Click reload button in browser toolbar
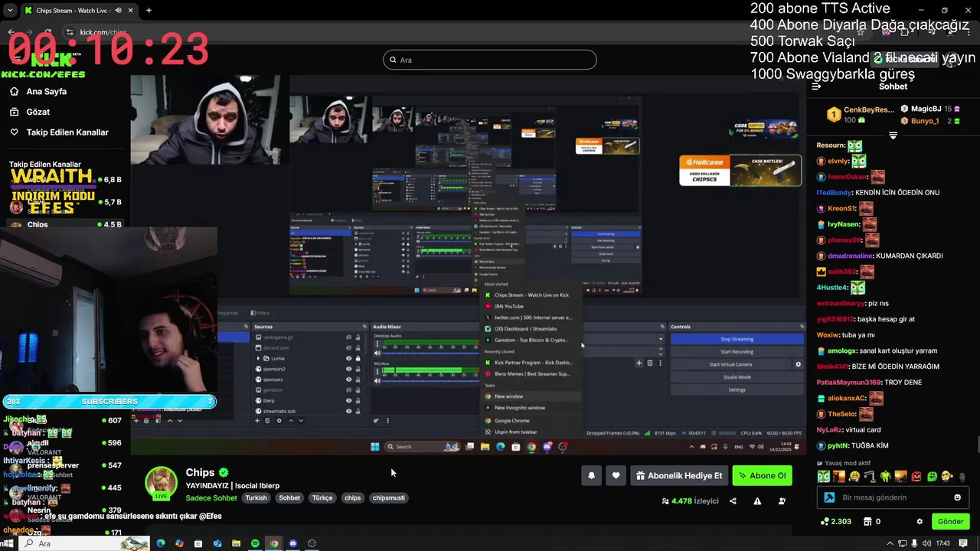980x551 pixels. coord(48,32)
